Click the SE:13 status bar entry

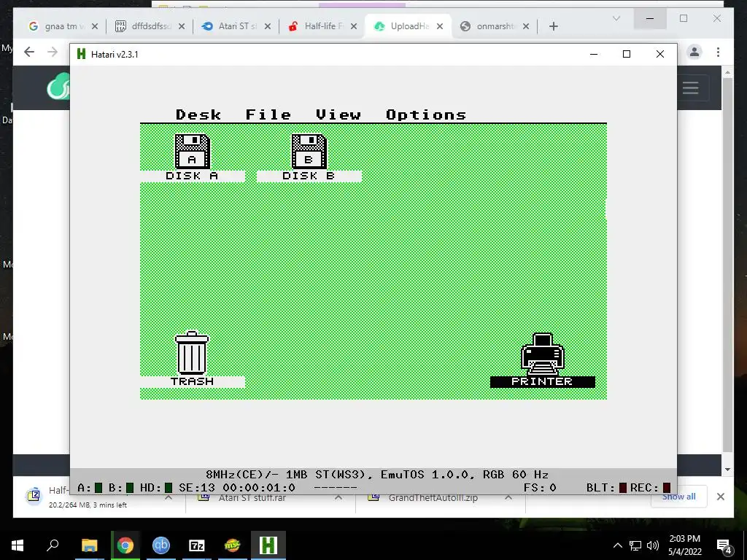click(x=197, y=488)
